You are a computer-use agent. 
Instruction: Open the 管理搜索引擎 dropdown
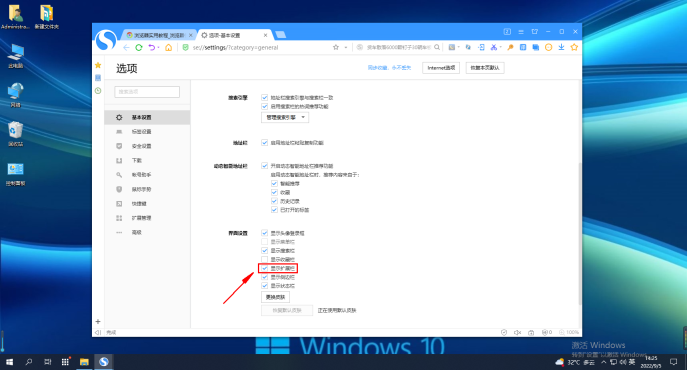tap(285, 117)
